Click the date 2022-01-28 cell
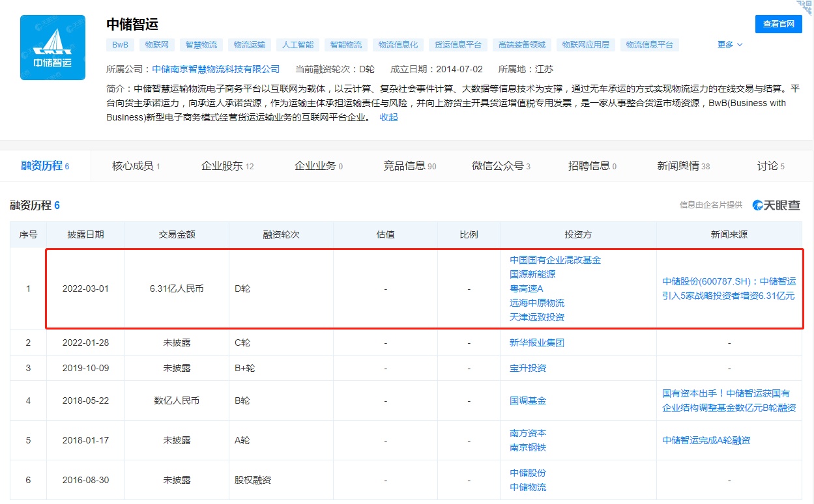The width and height of the screenshot is (814, 504). (x=85, y=343)
